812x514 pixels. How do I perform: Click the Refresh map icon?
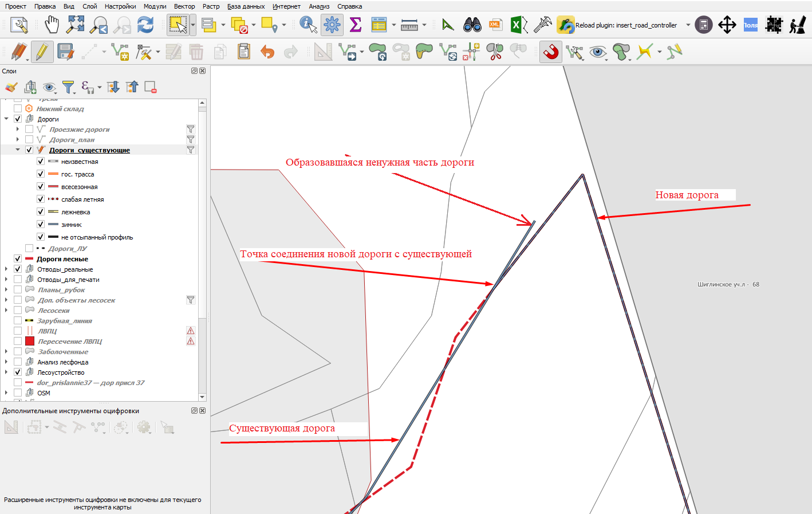click(x=145, y=25)
